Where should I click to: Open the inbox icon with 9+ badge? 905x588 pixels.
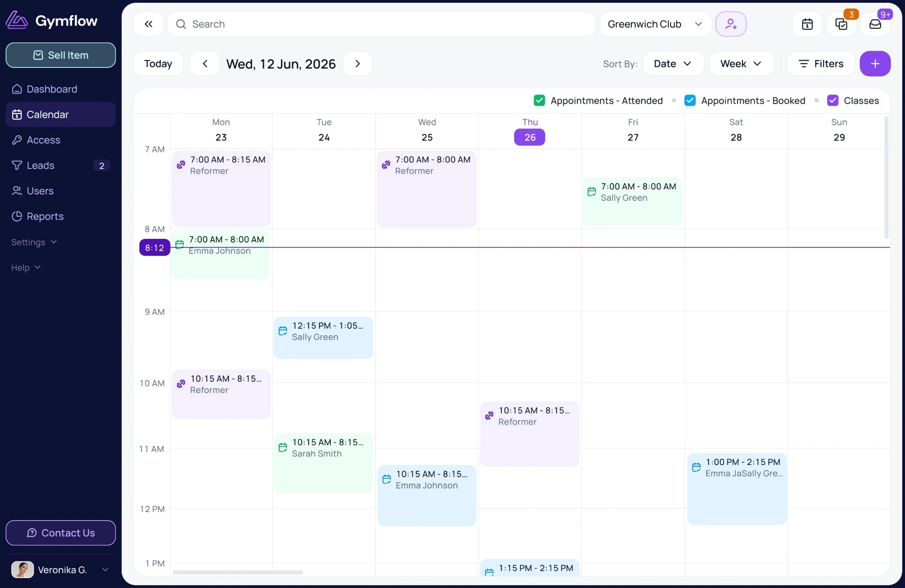click(x=875, y=24)
